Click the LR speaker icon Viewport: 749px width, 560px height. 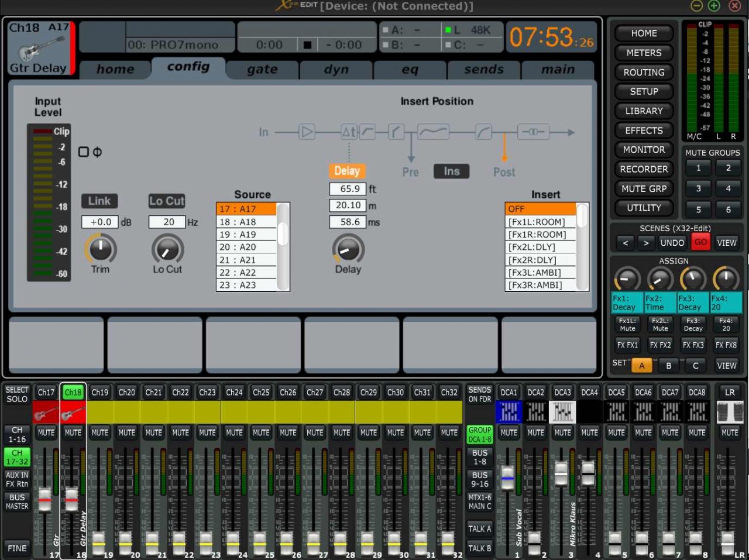pyautogui.click(x=730, y=413)
